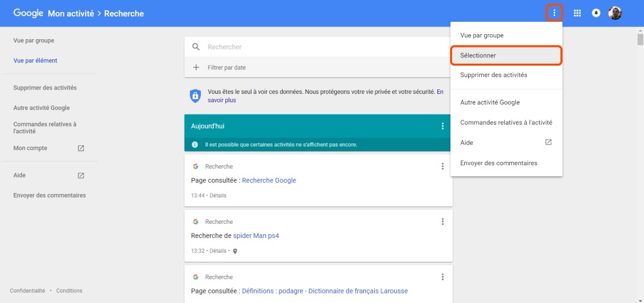The image size is (644, 303).
Task: Open Autre activité Google in sidebar
Action: point(41,108)
